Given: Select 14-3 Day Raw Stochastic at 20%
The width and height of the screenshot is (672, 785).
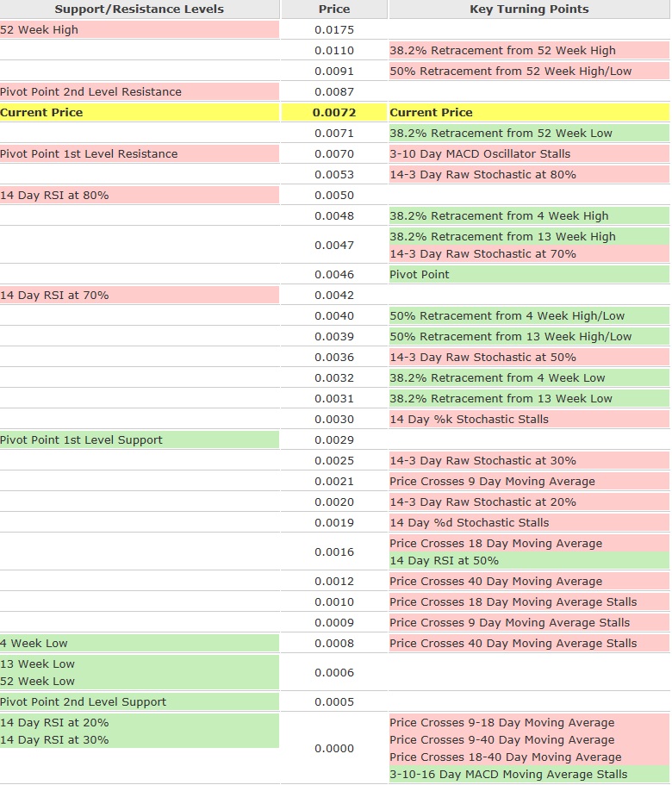Looking at the screenshot, I should 529,502.
